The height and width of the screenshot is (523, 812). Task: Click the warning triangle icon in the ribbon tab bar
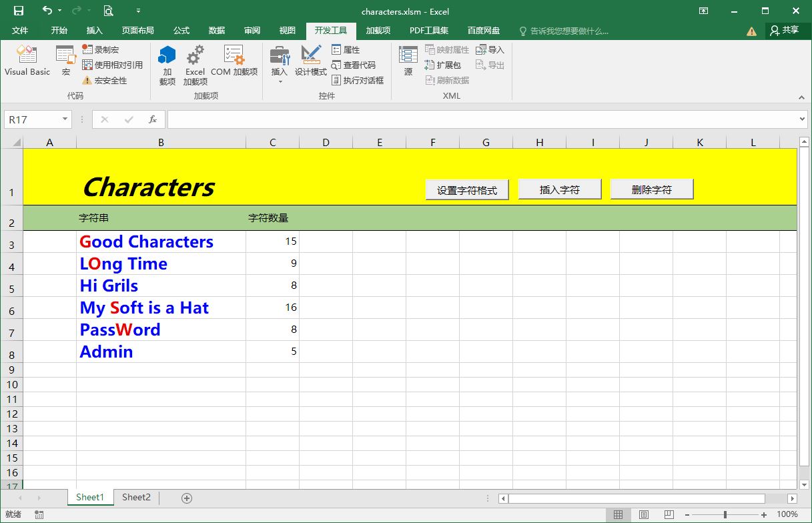[752, 31]
